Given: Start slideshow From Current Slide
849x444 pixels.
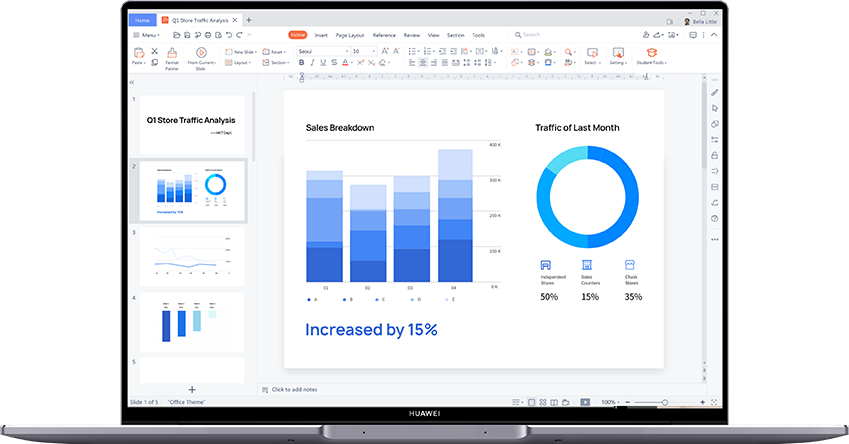Looking at the screenshot, I should (x=200, y=52).
